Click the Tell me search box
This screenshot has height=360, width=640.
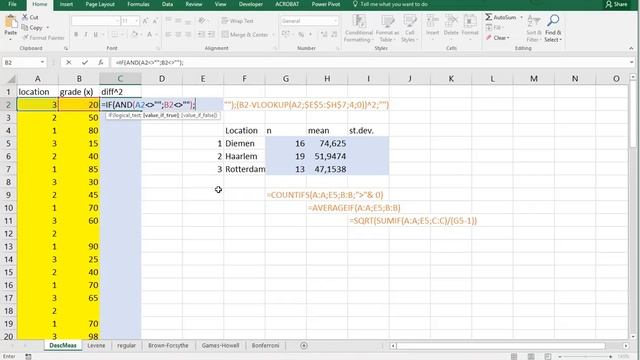pos(391,4)
